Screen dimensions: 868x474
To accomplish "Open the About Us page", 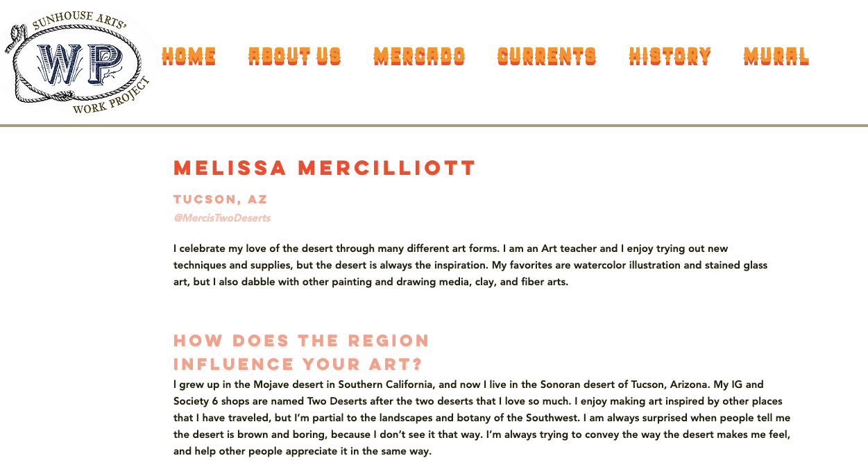I will pyautogui.click(x=295, y=56).
